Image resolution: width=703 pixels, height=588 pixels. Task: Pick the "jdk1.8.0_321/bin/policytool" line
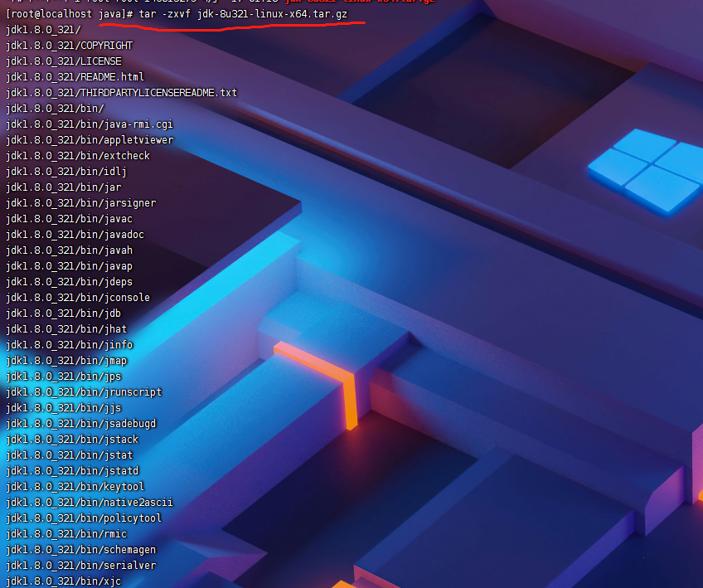[x=84, y=518]
